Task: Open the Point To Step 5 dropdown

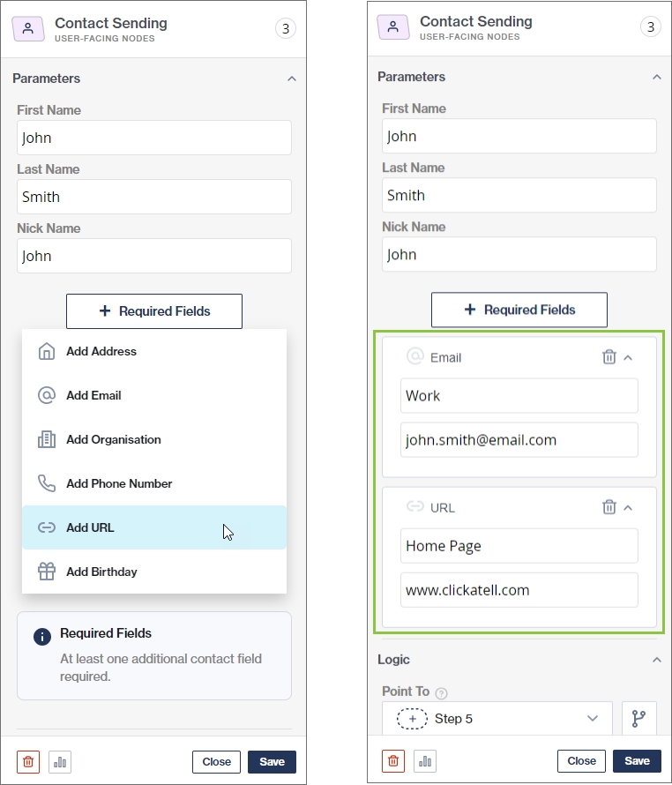Action: tap(497, 719)
